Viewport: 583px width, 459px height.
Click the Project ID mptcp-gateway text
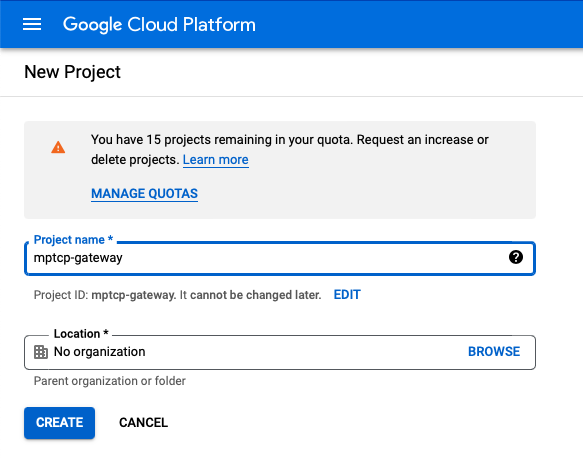point(133,295)
